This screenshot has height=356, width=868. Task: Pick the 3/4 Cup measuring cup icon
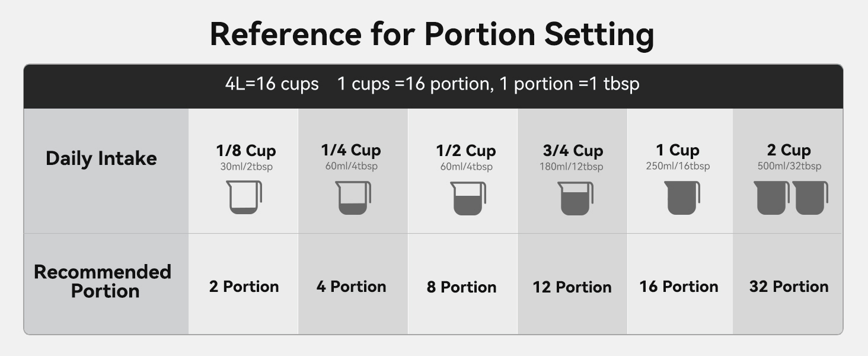coord(575,198)
